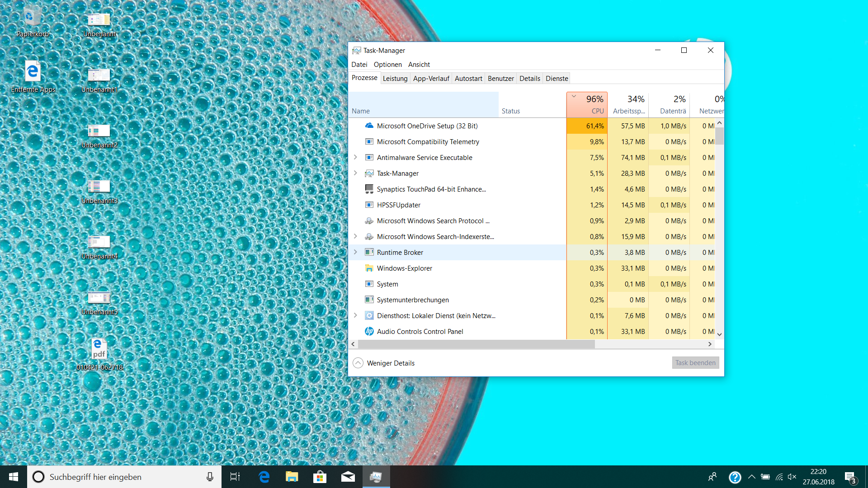
Task: Click the microphone icon in search box
Action: pos(210,477)
